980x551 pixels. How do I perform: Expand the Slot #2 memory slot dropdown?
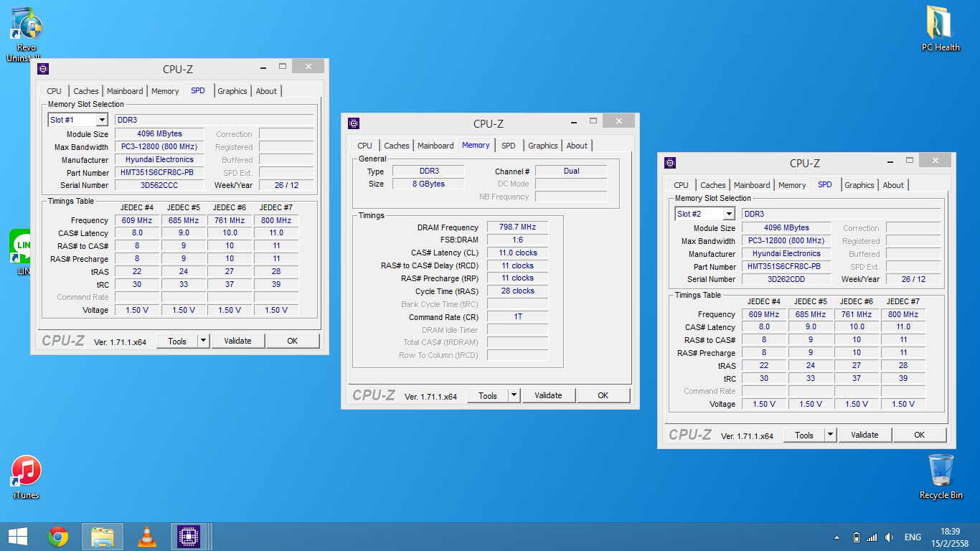point(728,215)
